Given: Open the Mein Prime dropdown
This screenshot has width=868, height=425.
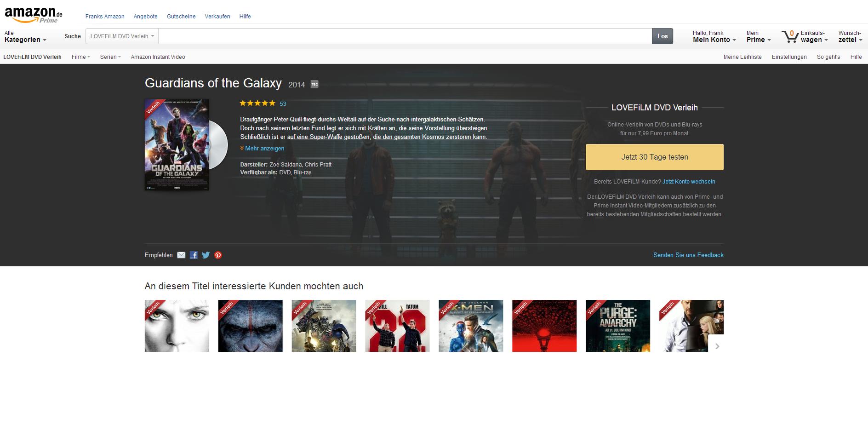Looking at the screenshot, I should pyautogui.click(x=759, y=36).
